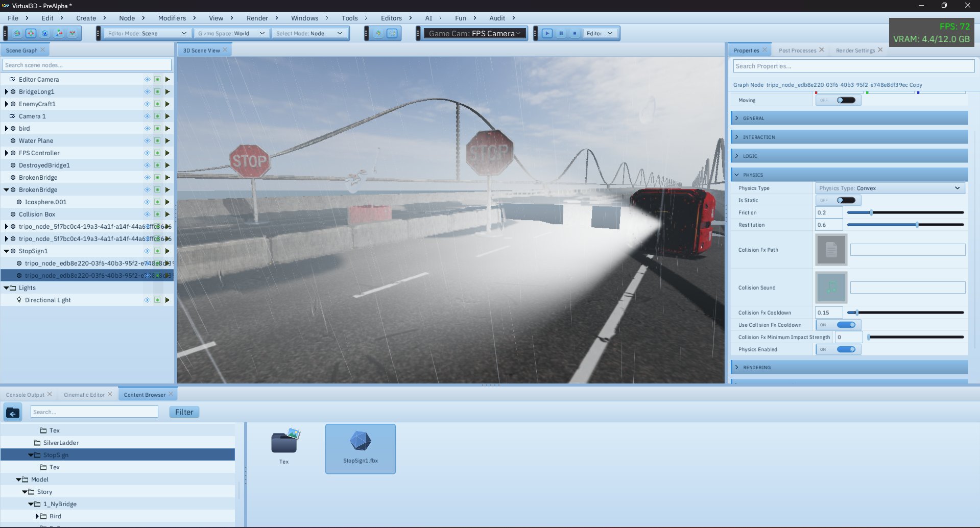
Task: Click the first gizmo toolbar icon with green circle
Action: [x=17, y=33]
